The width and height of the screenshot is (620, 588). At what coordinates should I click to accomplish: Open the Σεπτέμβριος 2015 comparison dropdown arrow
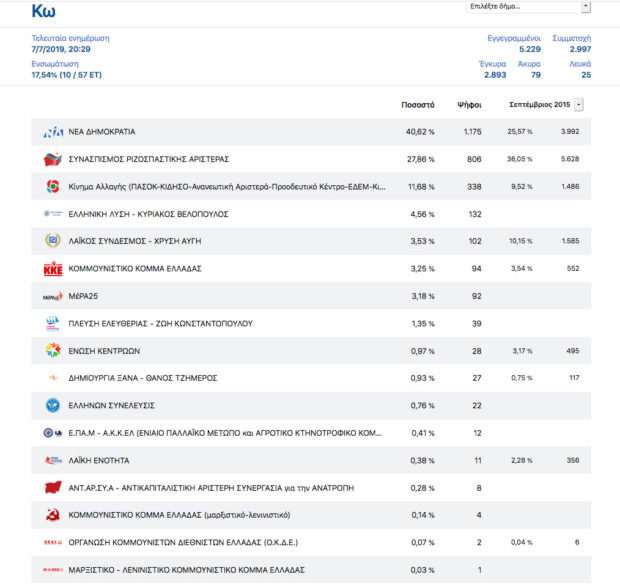[578, 105]
